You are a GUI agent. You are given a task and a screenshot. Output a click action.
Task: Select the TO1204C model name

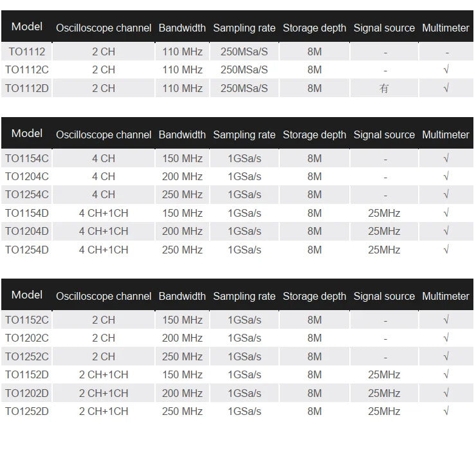click(27, 176)
